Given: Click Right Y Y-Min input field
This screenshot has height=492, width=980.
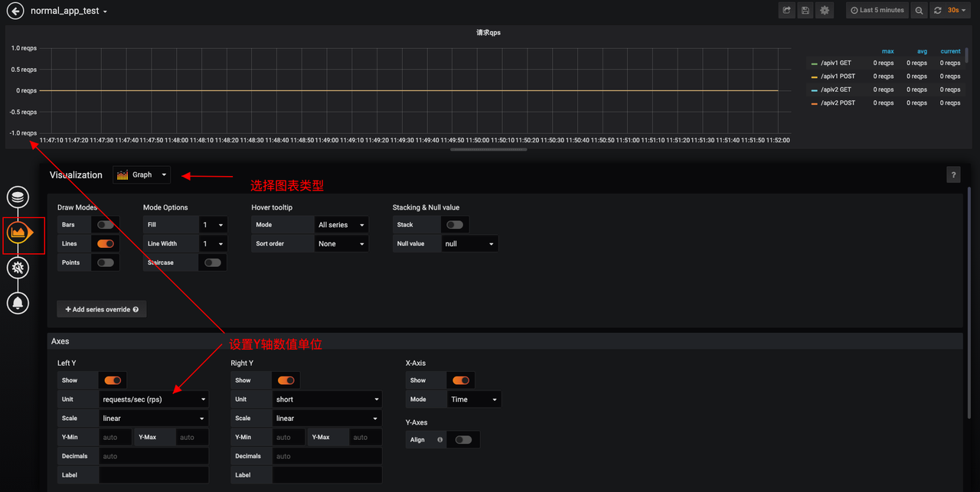Looking at the screenshot, I should (289, 437).
